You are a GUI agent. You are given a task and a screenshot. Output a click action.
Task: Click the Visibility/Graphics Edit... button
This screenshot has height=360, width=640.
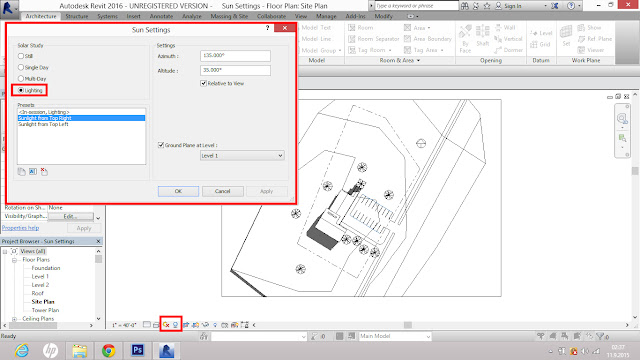[71, 216]
